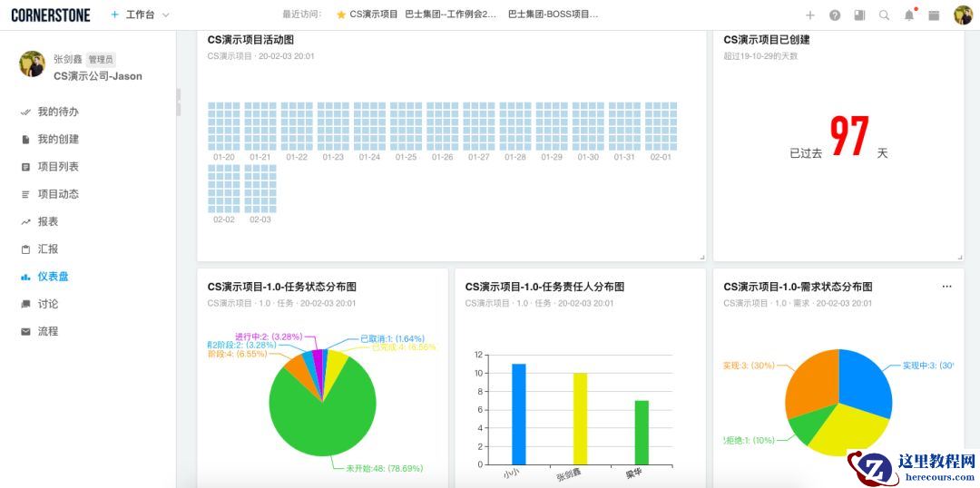Click the activity chart card resize corner handle
The image size is (980, 488).
[x=701, y=258]
